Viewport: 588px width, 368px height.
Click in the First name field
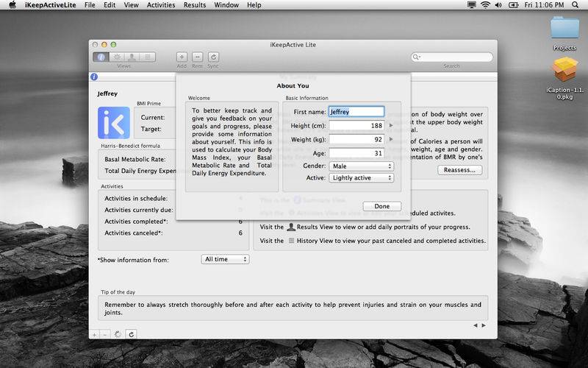(356, 112)
